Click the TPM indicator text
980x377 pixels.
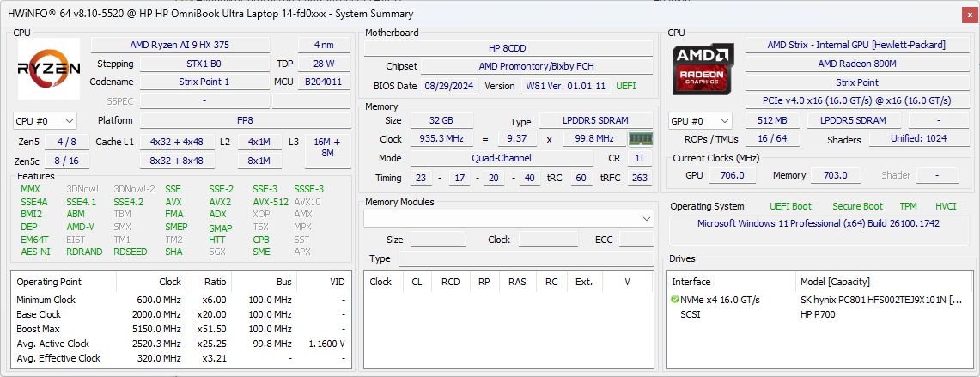[908, 206]
